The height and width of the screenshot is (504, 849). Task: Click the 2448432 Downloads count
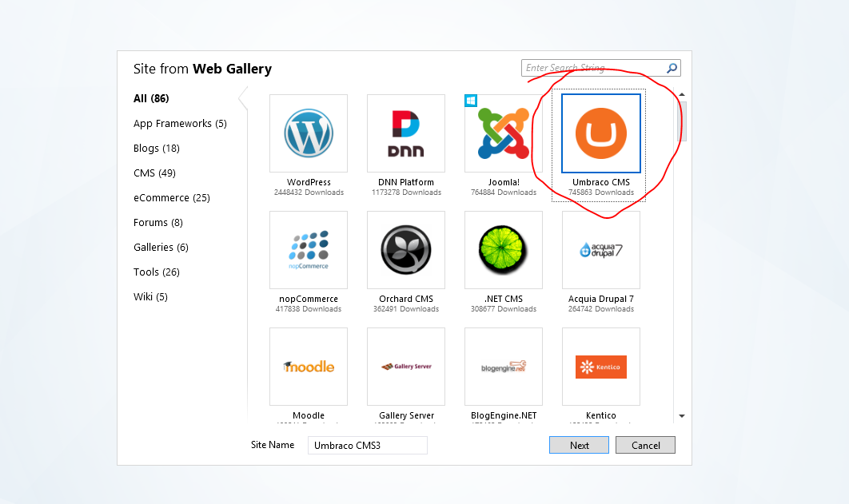pos(309,192)
